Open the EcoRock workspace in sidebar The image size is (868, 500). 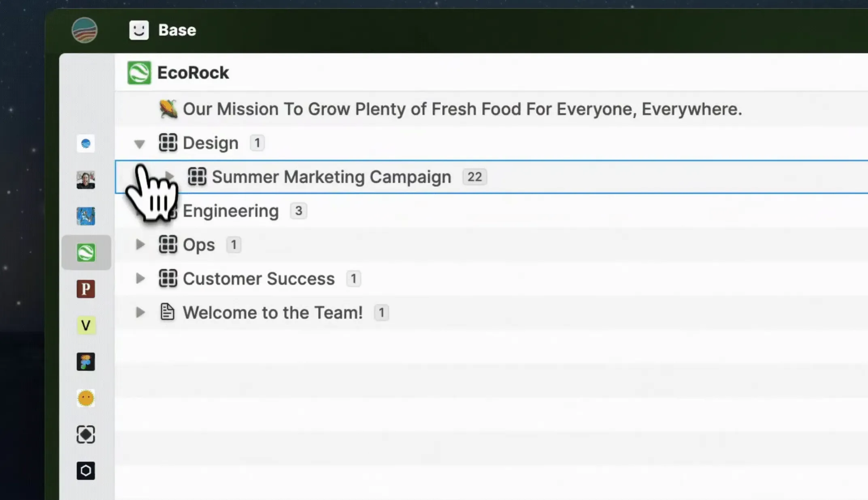click(86, 252)
